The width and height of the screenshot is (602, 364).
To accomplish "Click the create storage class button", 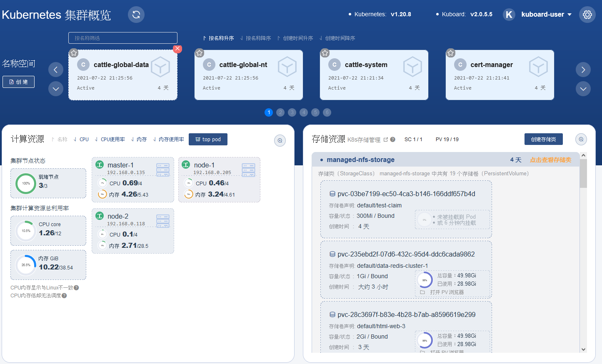I will 543,140.
